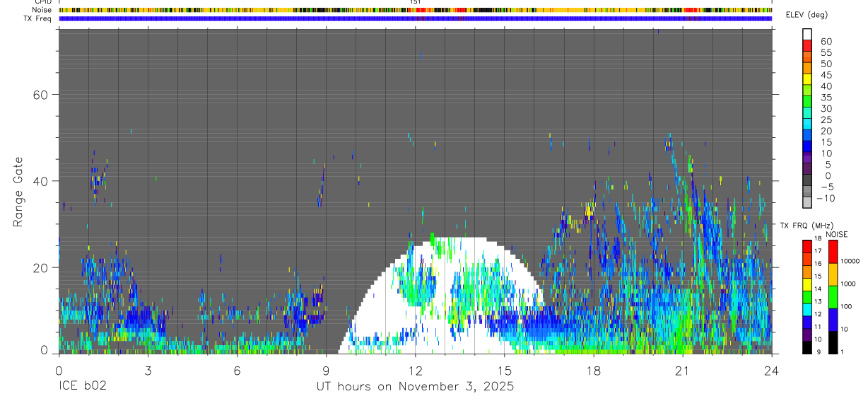Click the TX FRQ (MHz) legend title

coord(804,225)
